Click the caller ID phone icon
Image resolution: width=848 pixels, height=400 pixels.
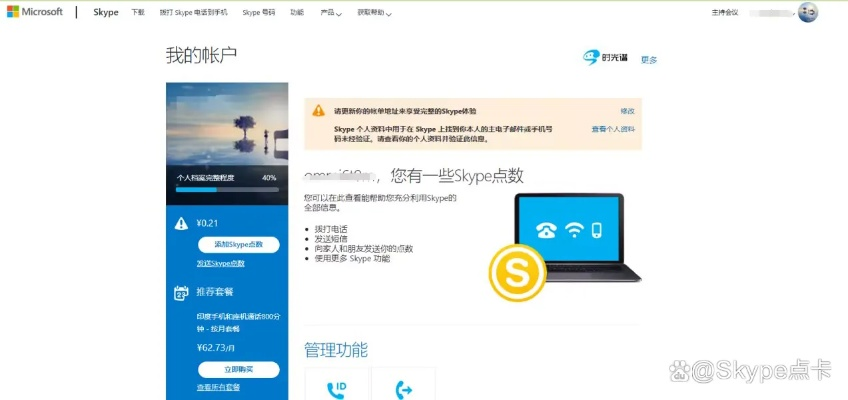[336, 389]
